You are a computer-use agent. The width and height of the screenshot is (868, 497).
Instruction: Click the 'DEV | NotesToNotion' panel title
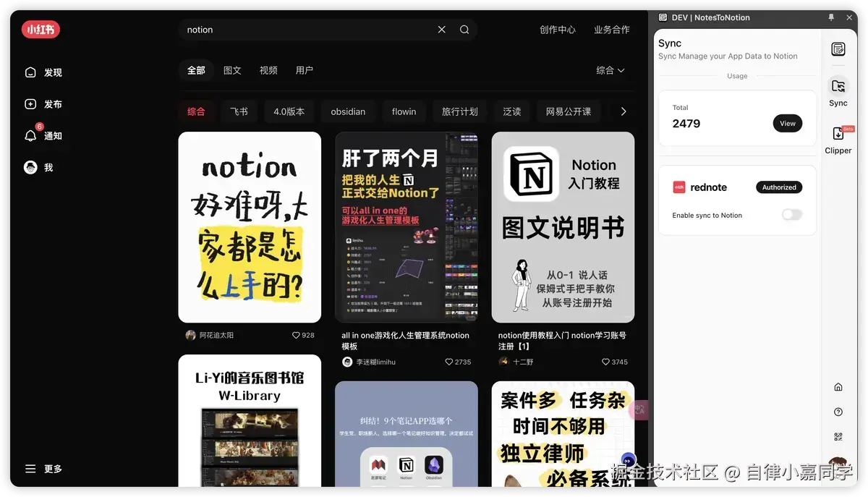(x=710, y=17)
